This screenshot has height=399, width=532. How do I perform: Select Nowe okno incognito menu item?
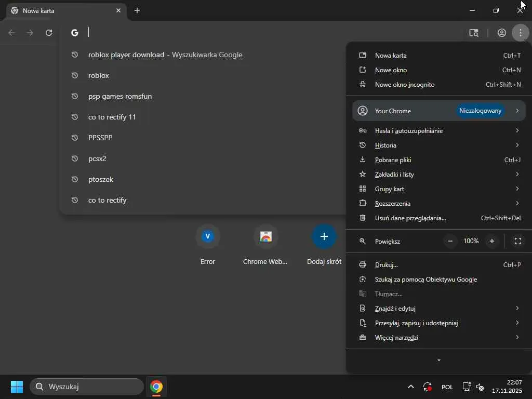point(405,85)
